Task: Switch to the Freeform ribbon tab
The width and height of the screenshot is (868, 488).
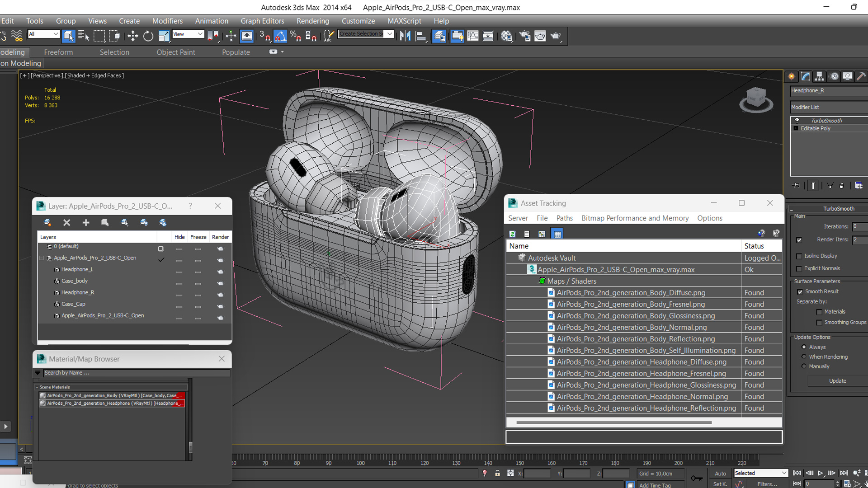Action: point(58,52)
